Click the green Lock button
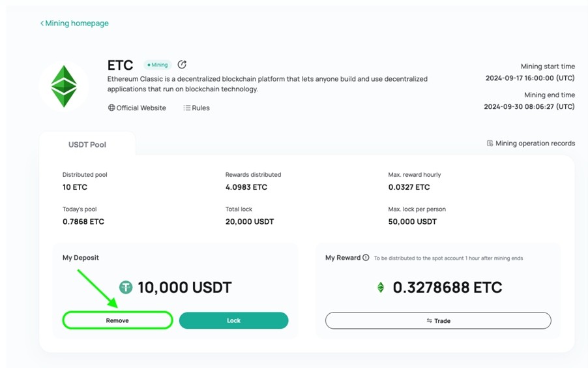The height and width of the screenshot is (368, 588). (233, 320)
